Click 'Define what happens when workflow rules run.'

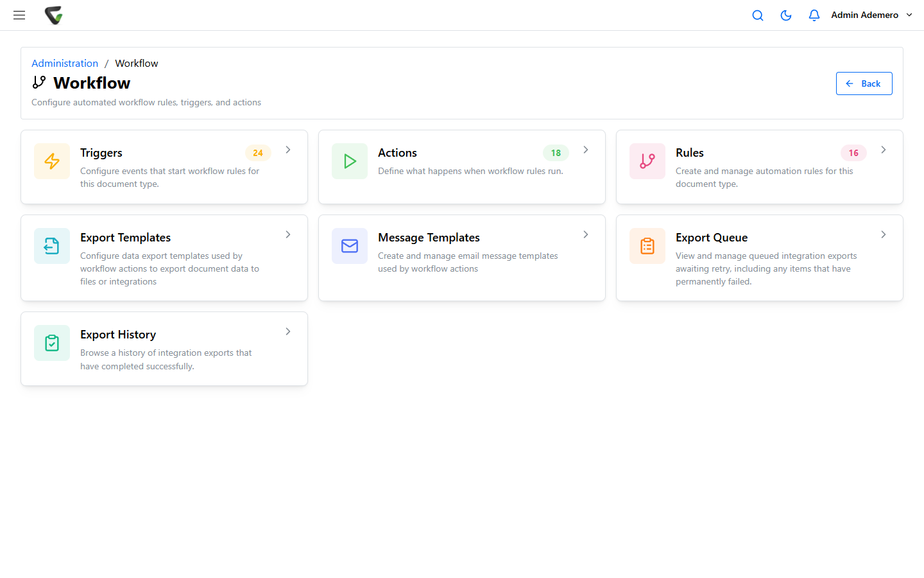(x=470, y=171)
